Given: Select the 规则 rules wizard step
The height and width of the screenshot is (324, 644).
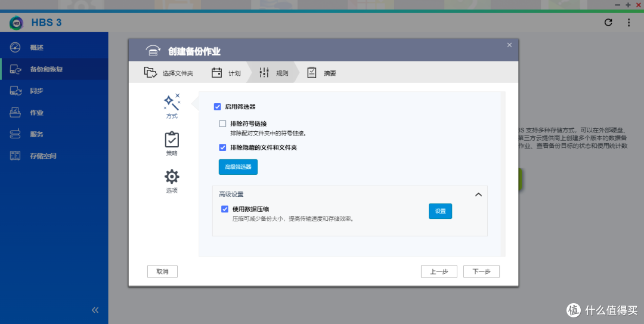Looking at the screenshot, I should click(274, 73).
